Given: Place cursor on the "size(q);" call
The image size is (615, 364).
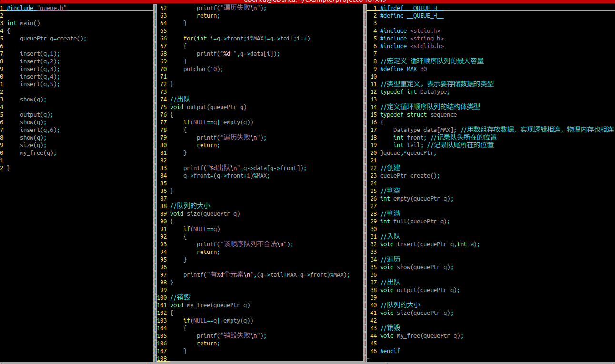Looking at the screenshot, I should (x=33, y=145).
